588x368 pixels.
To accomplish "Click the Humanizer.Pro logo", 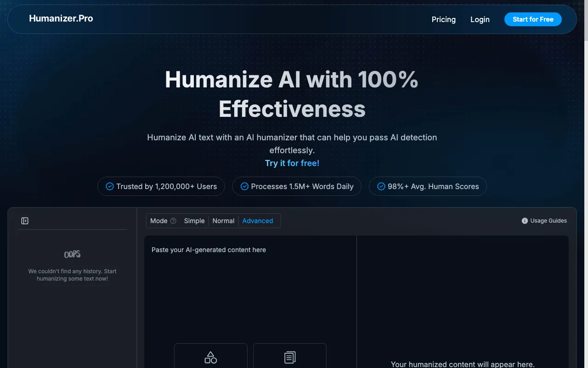I will 61,18.
